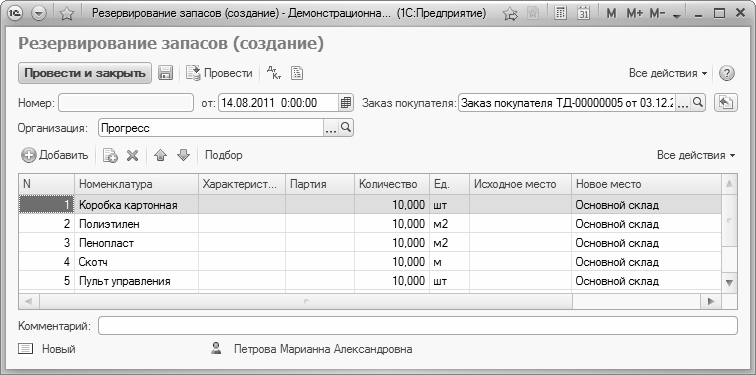Click the search icon in Организация field

[346, 128]
